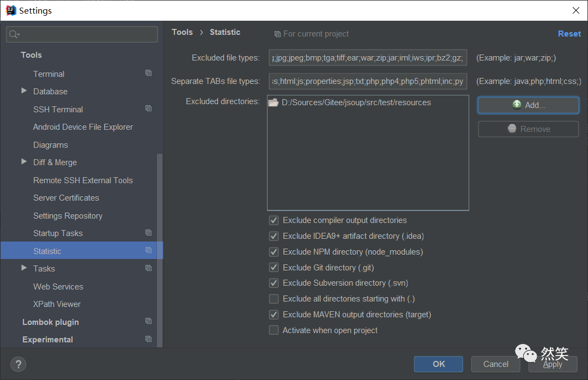Click the Remove directory button

click(x=529, y=129)
